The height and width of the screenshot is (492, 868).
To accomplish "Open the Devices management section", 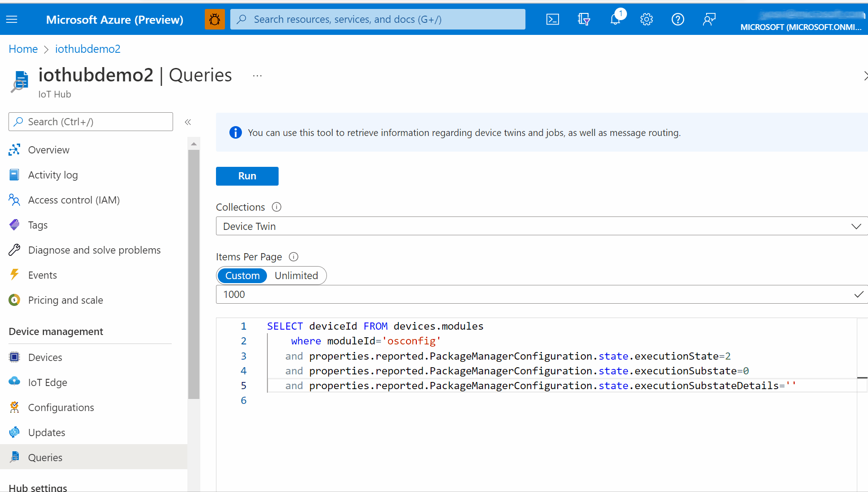I will pos(45,357).
